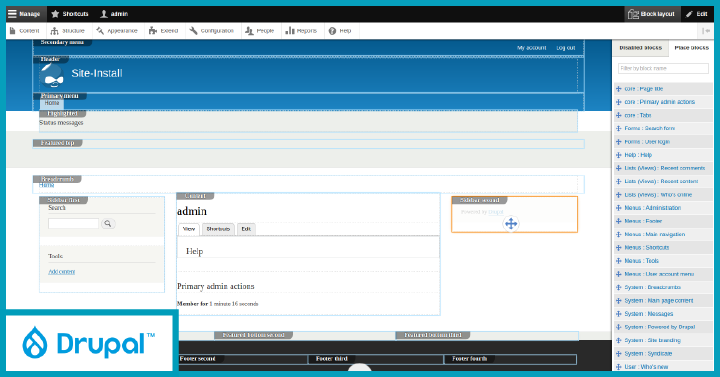Open the People admin section
The image size is (720, 377).
coord(259,31)
